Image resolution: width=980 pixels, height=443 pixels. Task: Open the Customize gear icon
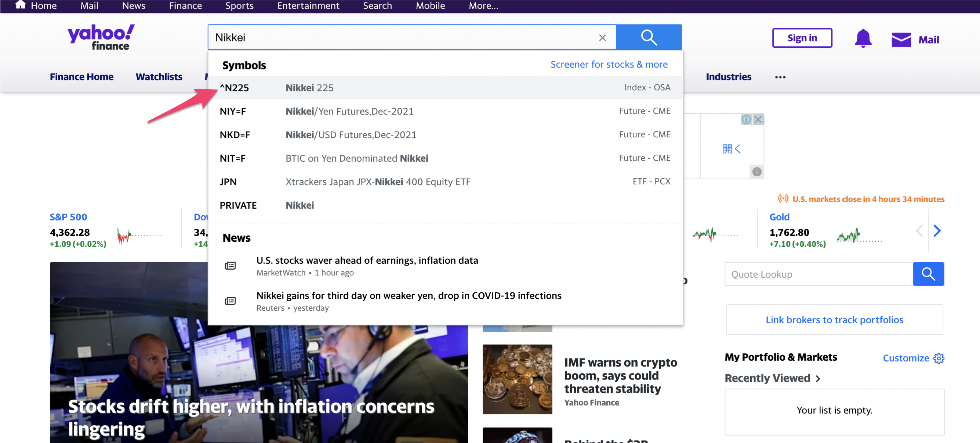point(939,358)
